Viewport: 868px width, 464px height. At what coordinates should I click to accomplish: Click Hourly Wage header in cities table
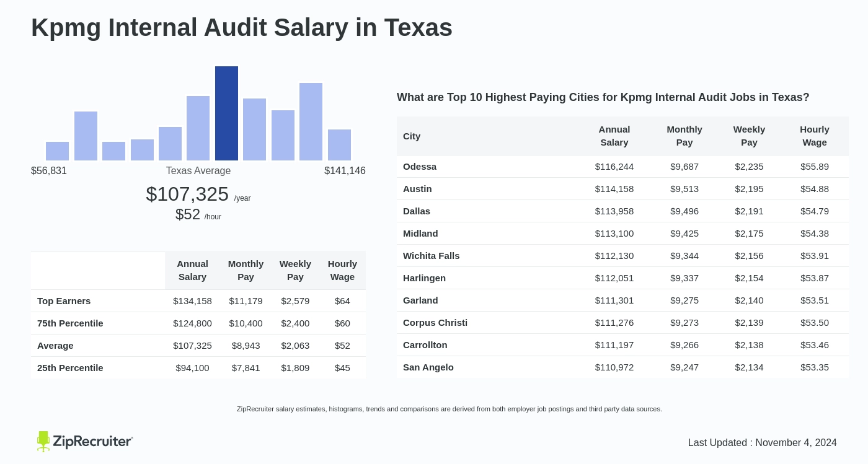coord(815,136)
